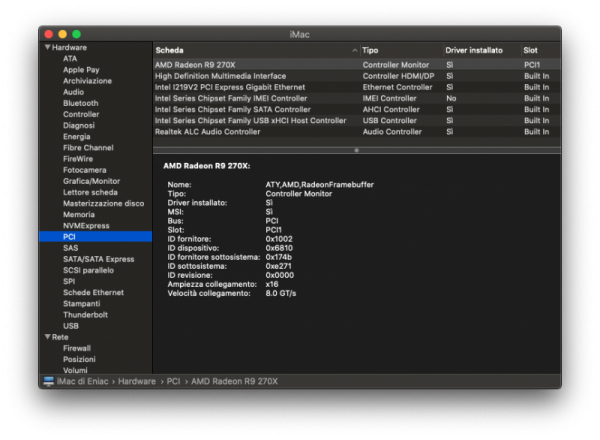Select USB in the sidebar list
The height and width of the screenshot is (440, 600).
[71, 326]
